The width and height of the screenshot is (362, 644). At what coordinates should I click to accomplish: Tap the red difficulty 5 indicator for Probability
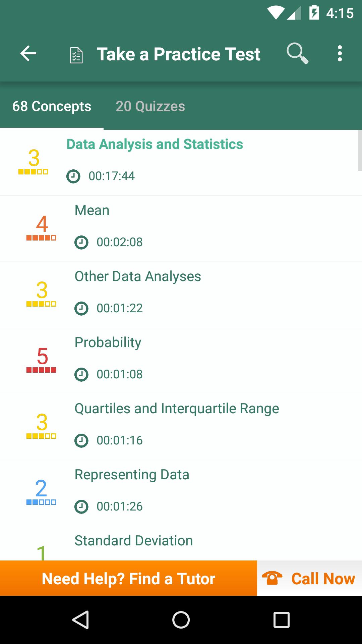(41, 360)
